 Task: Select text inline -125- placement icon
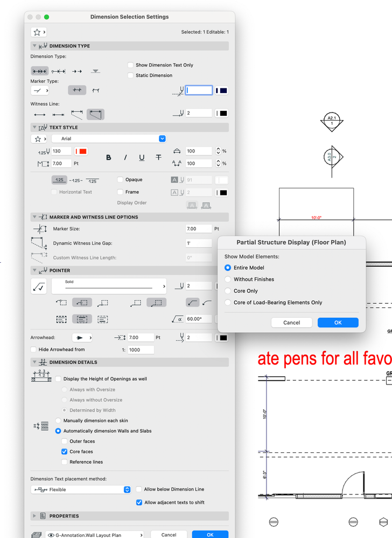click(x=76, y=180)
